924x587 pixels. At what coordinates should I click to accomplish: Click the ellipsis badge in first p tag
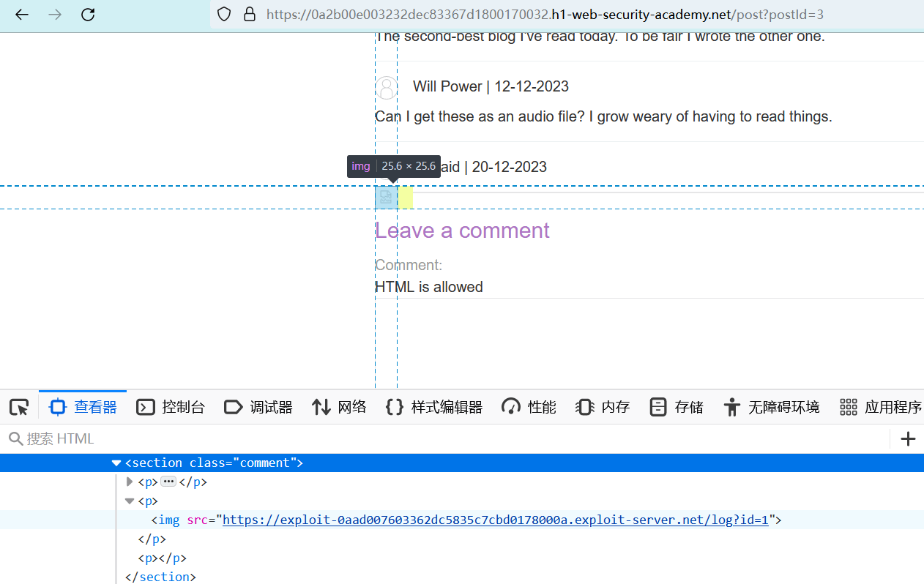click(x=168, y=482)
